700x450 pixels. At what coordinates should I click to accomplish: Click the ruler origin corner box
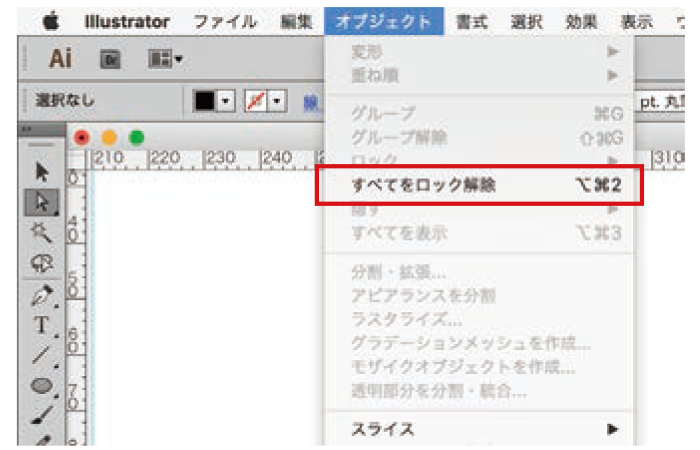pos(76,161)
